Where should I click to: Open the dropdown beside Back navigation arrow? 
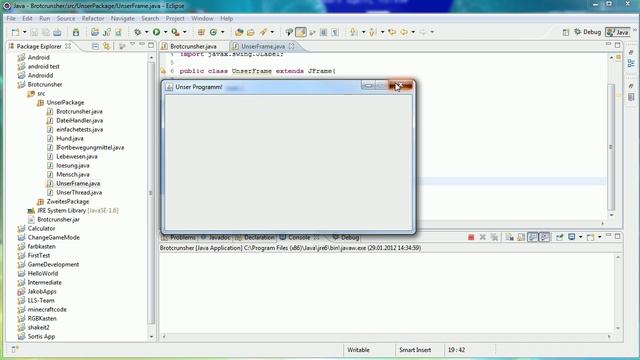(x=413, y=32)
